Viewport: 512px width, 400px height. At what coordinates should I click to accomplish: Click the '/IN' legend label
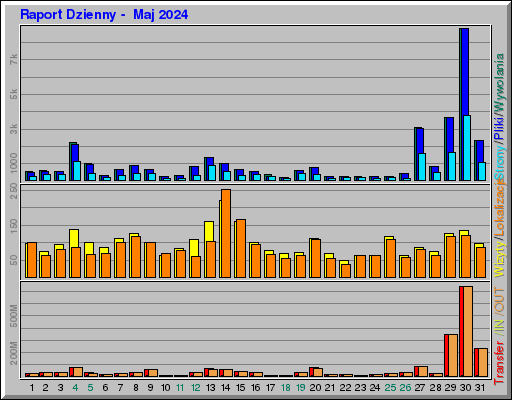(500, 327)
